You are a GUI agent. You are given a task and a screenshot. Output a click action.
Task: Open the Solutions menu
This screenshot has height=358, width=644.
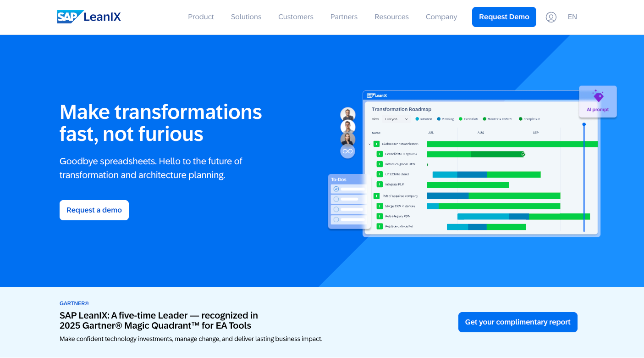coord(246,17)
